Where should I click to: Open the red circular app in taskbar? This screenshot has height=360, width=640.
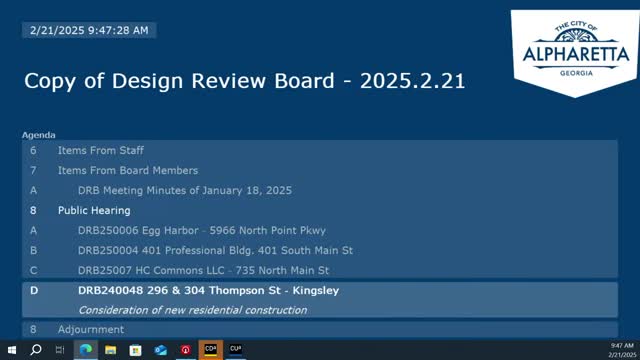pyautogui.click(x=186, y=350)
